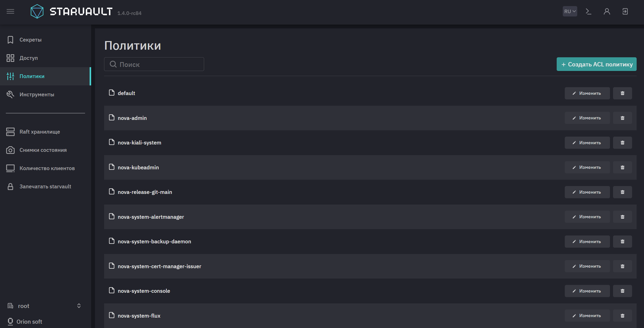Image resolution: width=644 pixels, height=328 pixels.
Task: Delete the nova-admin policy via trash icon
Action: coord(622,118)
